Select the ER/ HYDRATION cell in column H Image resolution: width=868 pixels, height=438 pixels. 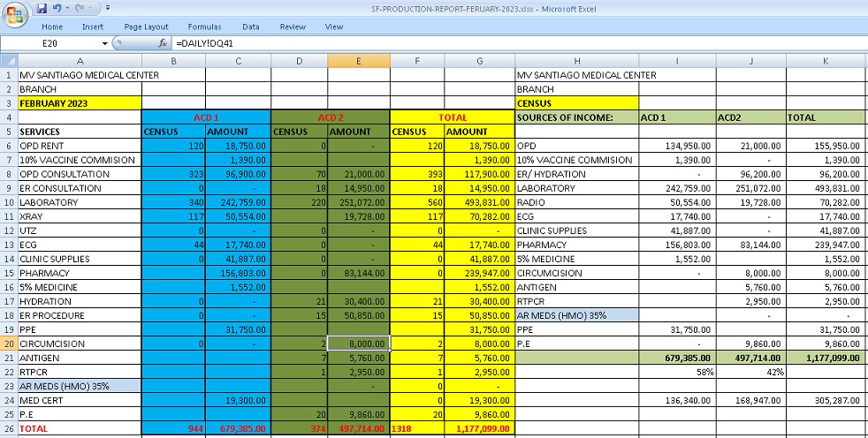pos(577,174)
